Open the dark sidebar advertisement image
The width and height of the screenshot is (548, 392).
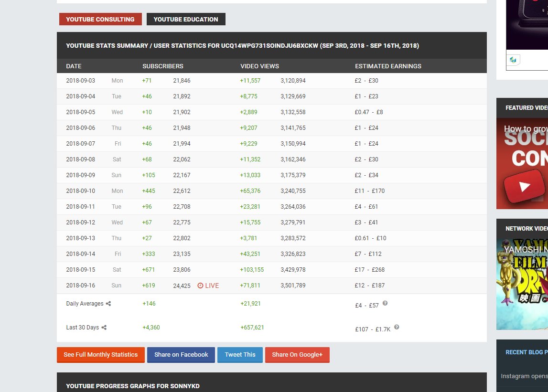pyautogui.click(x=527, y=24)
